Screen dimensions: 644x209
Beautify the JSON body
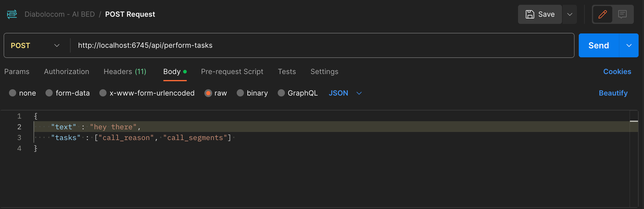tap(613, 93)
